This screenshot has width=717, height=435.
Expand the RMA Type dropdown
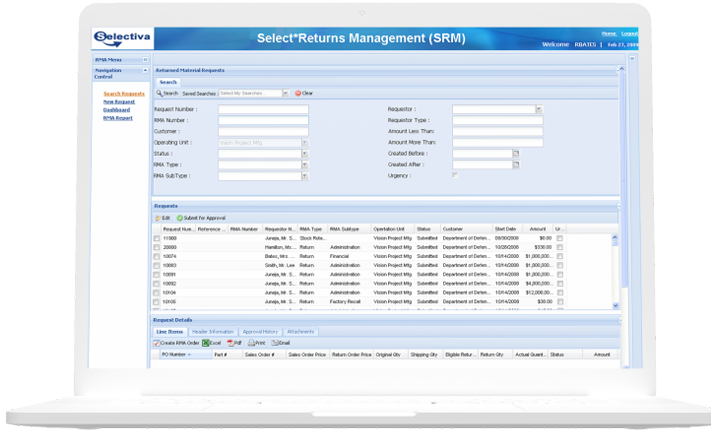304,164
